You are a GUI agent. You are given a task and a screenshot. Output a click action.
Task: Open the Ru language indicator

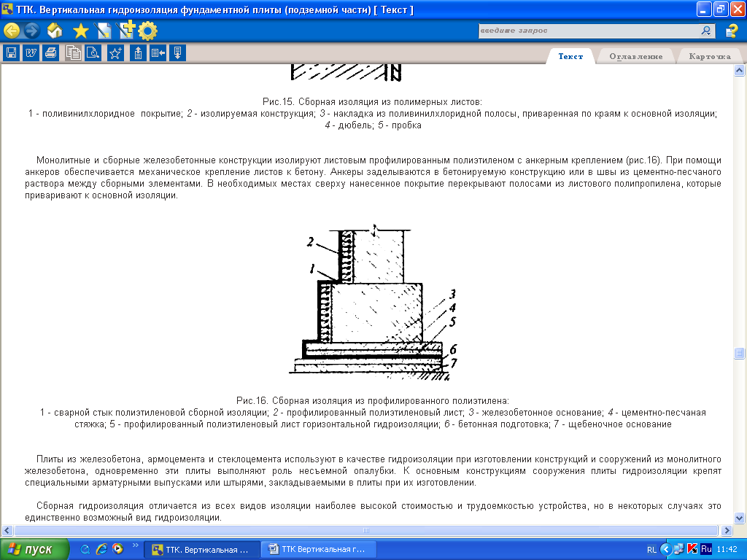click(x=706, y=549)
